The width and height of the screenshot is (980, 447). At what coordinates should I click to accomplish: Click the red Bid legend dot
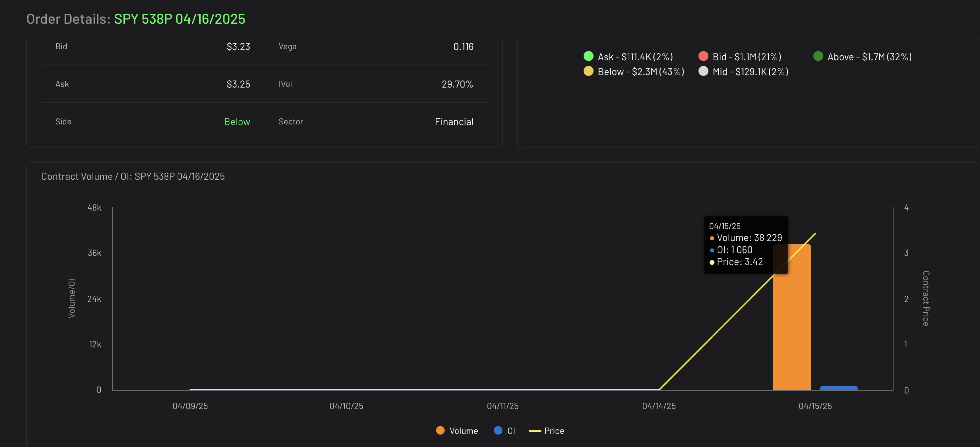coord(703,56)
